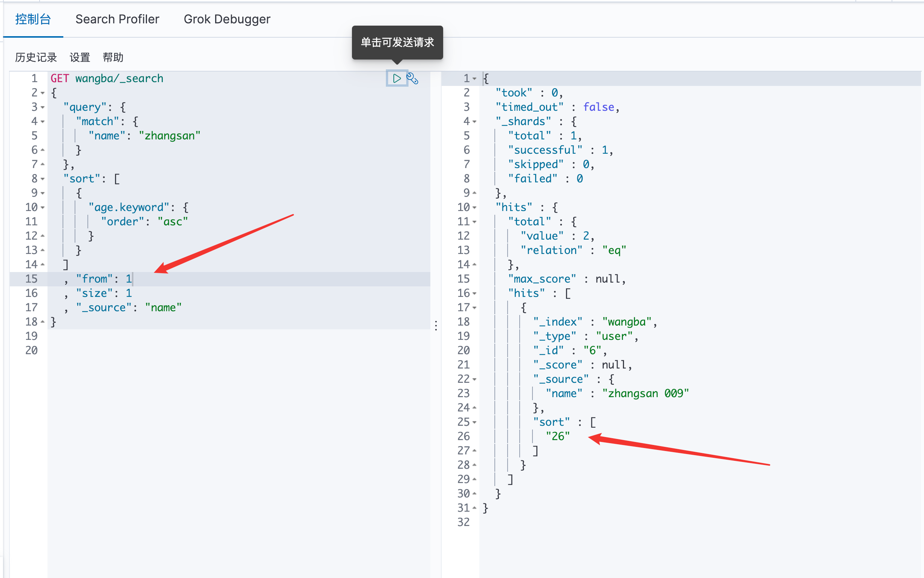924x578 pixels.
Task: Select the 控制台 console tab
Action: (33, 19)
